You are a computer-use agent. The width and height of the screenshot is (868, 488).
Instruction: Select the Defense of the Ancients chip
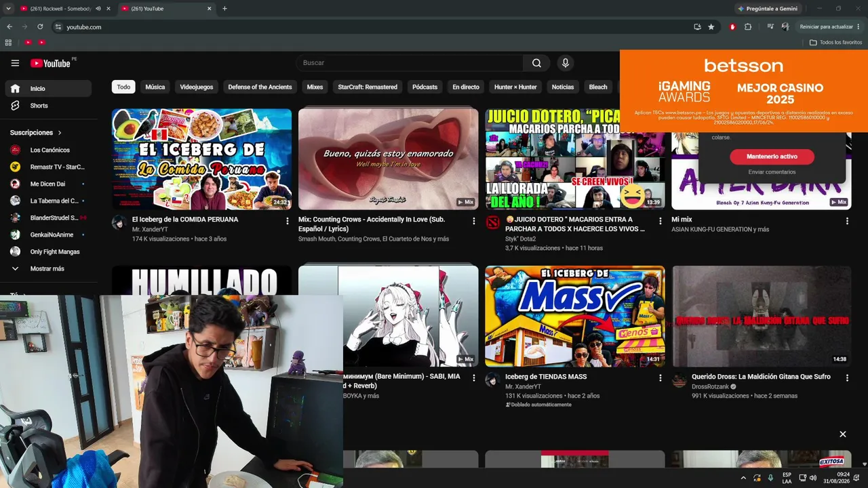[x=260, y=87]
